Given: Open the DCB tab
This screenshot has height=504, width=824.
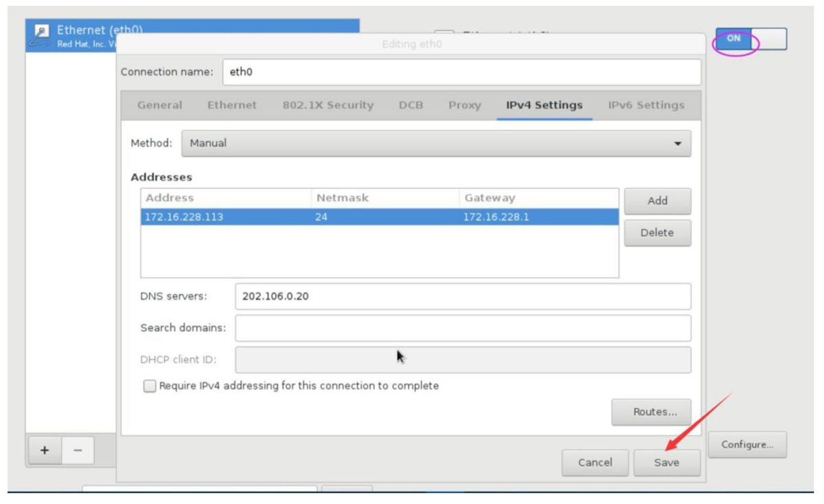Looking at the screenshot, I should point(411,105).
